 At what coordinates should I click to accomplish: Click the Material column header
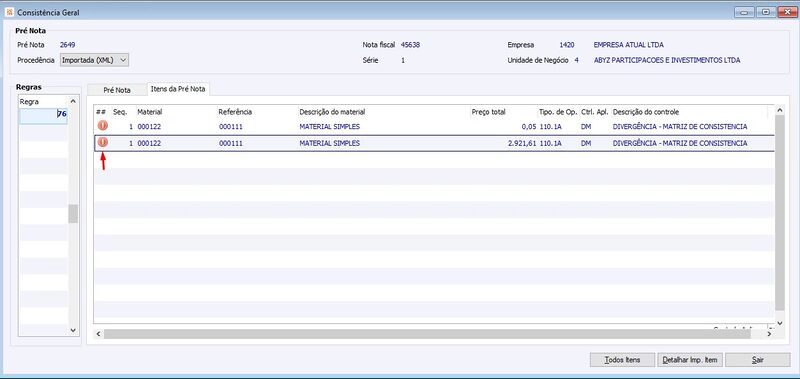[x=149, y=112]
